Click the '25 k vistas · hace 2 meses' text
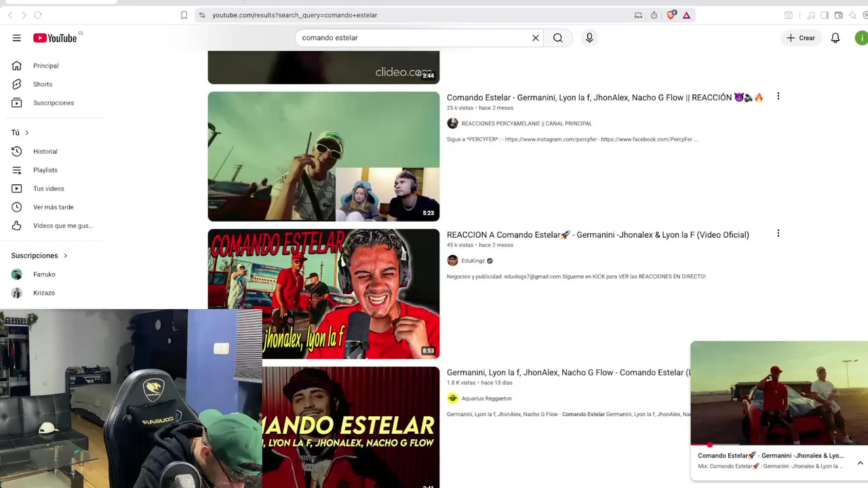Viewport: 868px width, 488px height. pyautogui.click(x=479, y=108)
